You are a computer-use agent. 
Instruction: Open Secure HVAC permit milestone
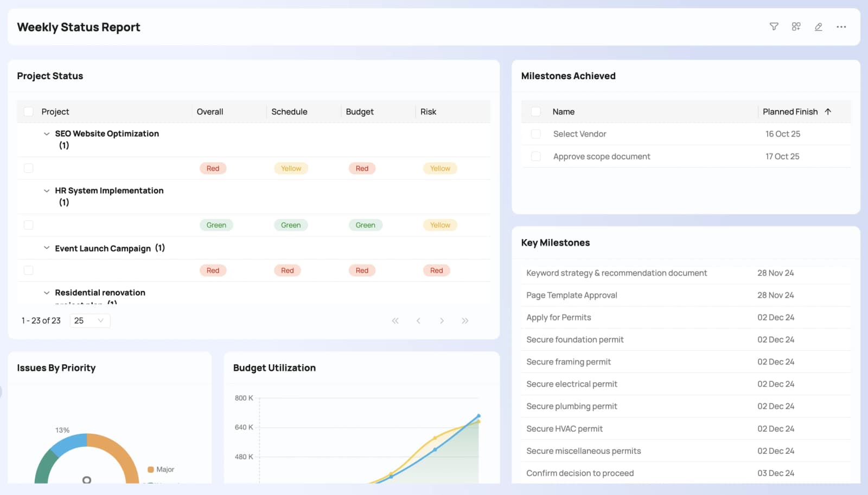point(565,429)
